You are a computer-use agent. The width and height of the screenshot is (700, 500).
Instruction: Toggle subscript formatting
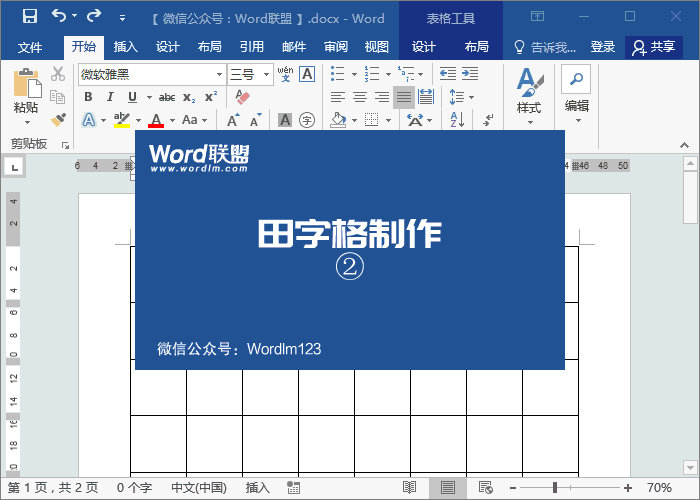pos(189,97)
